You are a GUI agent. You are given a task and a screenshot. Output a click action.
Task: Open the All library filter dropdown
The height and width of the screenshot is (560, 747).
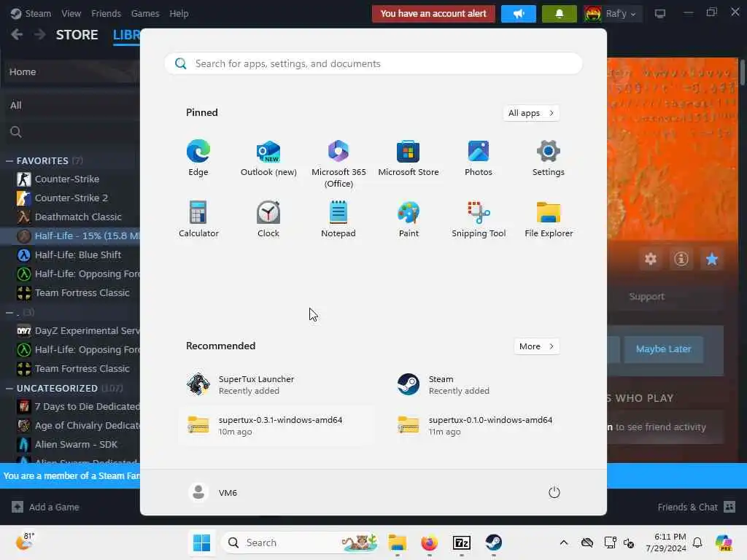tap(71, 105)
